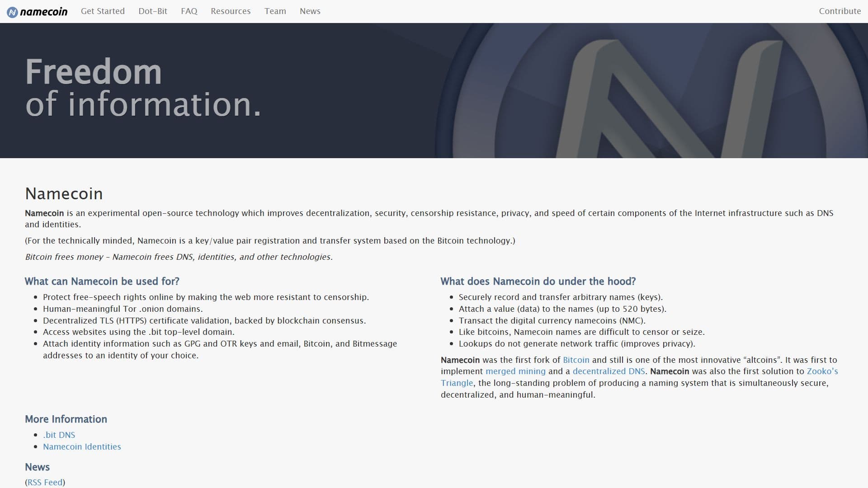Click 'Human-meaningful Tor .onion domains.' bullet
Screen dimensions: 868x488
click(x=123, y=309)
